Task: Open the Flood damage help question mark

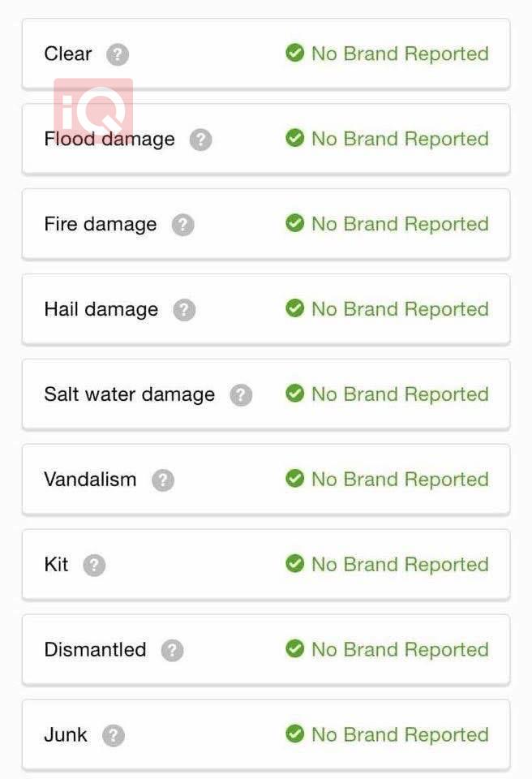Action: click(x=200, y=140)
